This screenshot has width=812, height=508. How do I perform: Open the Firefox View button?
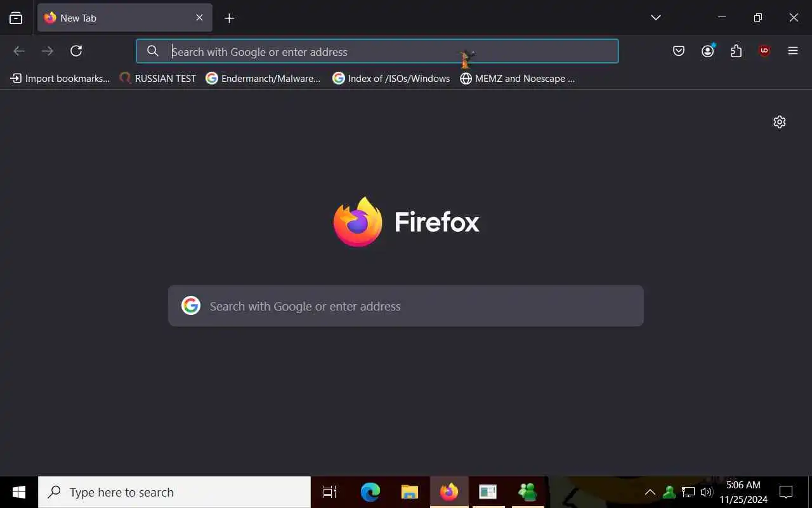coord(16,18)
